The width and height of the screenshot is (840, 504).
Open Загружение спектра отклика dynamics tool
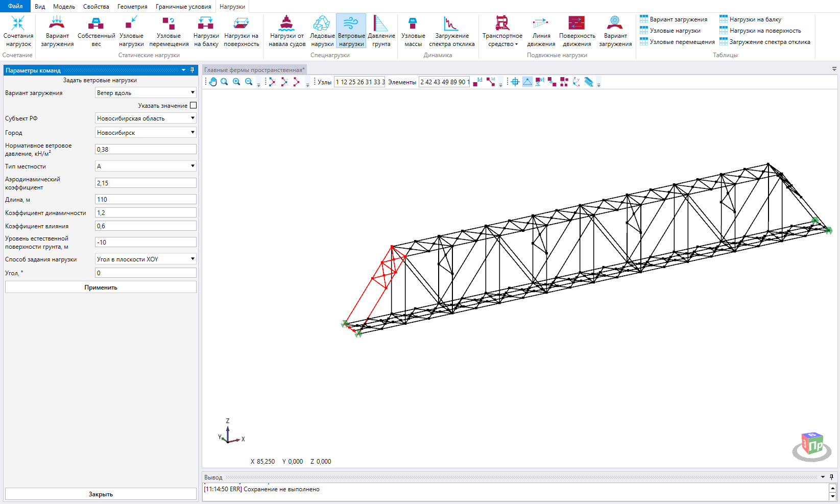pos(452,31)
